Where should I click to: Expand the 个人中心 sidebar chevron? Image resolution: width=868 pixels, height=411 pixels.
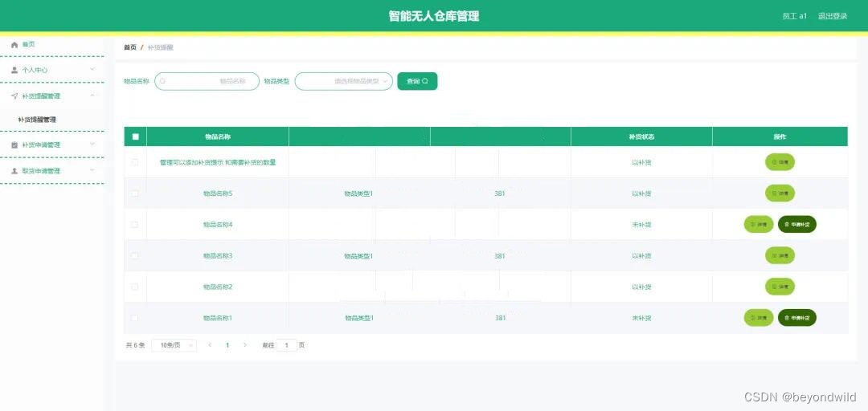point(92,69)
